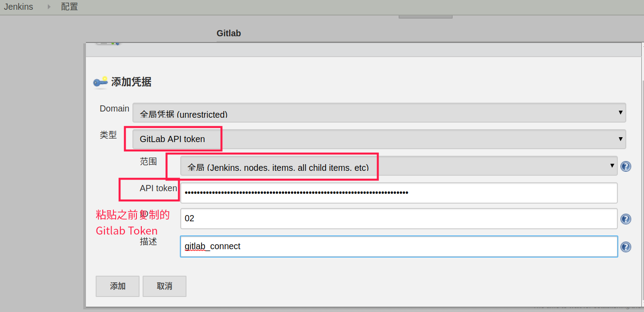This screenshot has height=312, width=644.
Task: Click the key icon beside 添加凭据
Action: point(101,82)
